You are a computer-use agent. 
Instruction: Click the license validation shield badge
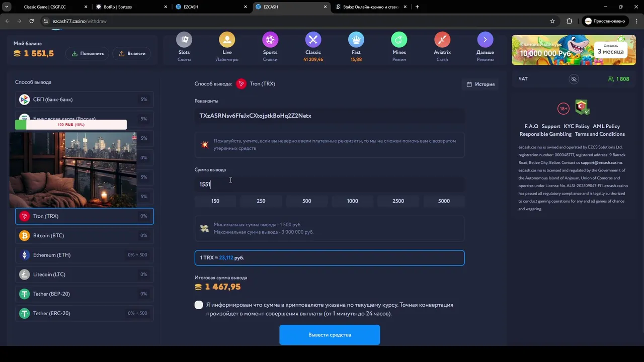(583, 107)
